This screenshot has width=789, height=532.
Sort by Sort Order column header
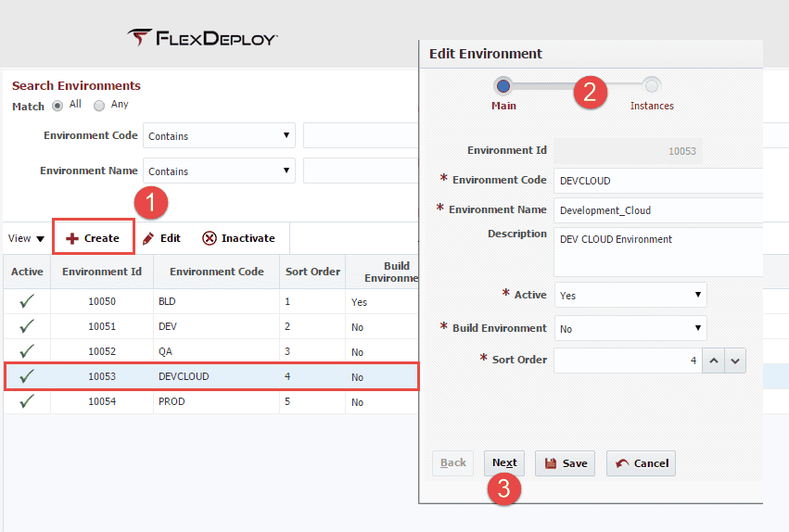click(312, 272)
